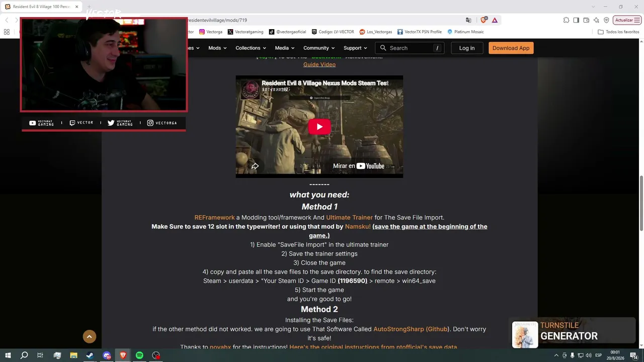This screenshot has width=644, height=362.
Task: Toggle the browser sidebar panel icon
Action: pos(576,20)
